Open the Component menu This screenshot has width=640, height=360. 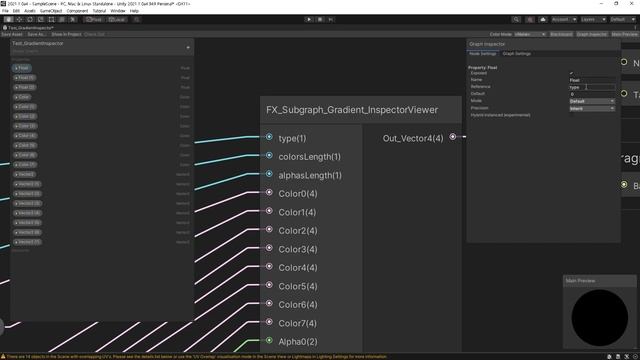coord(77,11)
